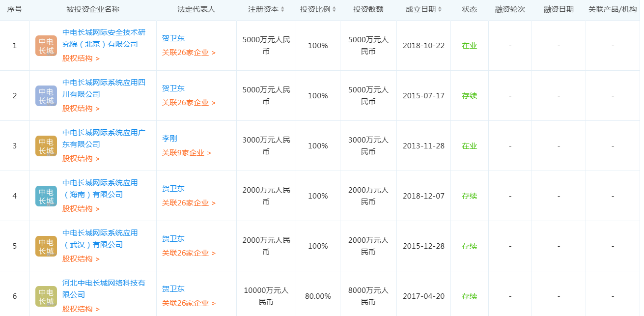The width and height of the screenshot is (644, 316).
Task: Click the 中电长城 logo beside the 海南 company
Action: tap(46, 196)
